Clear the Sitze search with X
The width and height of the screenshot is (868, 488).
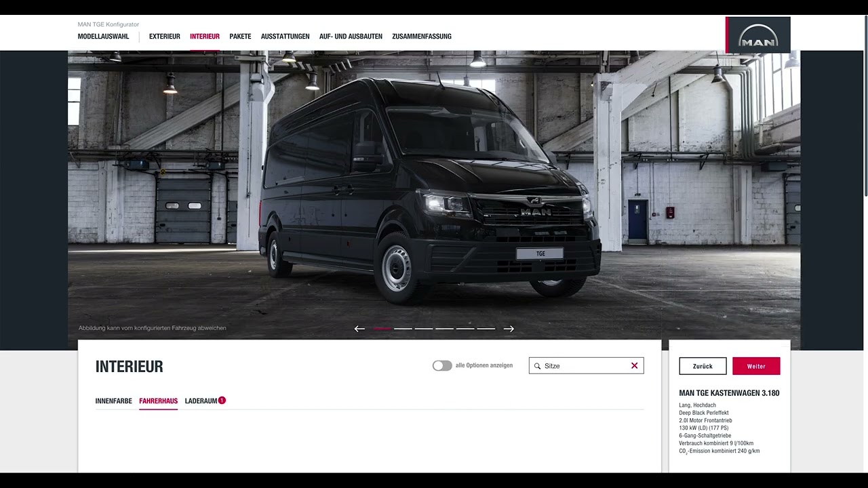635,365
